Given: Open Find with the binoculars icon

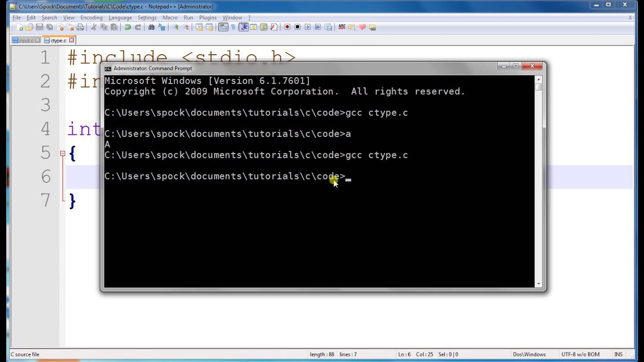Looking at the screenshot, I should 151,27.
